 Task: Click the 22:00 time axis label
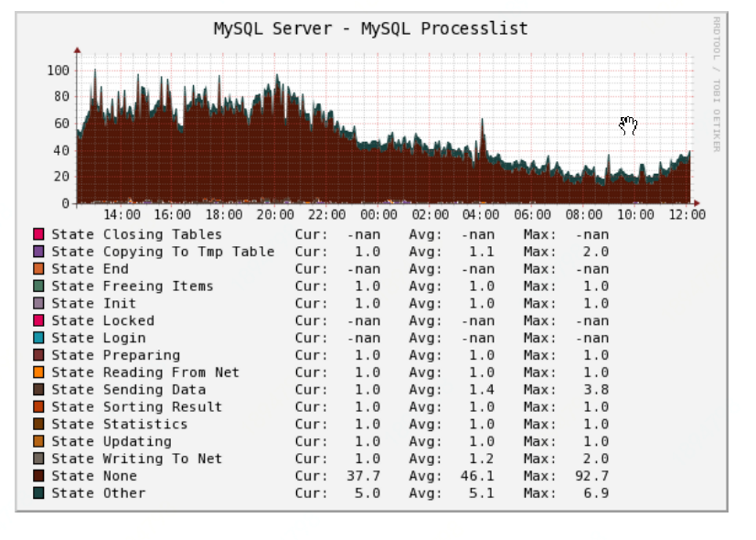click(x=327, y=214)
